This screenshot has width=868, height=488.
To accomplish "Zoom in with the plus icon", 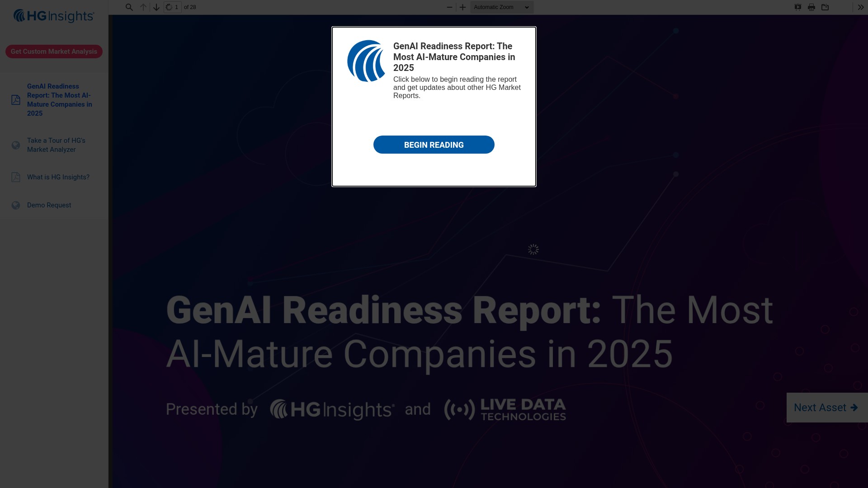I will 462,7.
